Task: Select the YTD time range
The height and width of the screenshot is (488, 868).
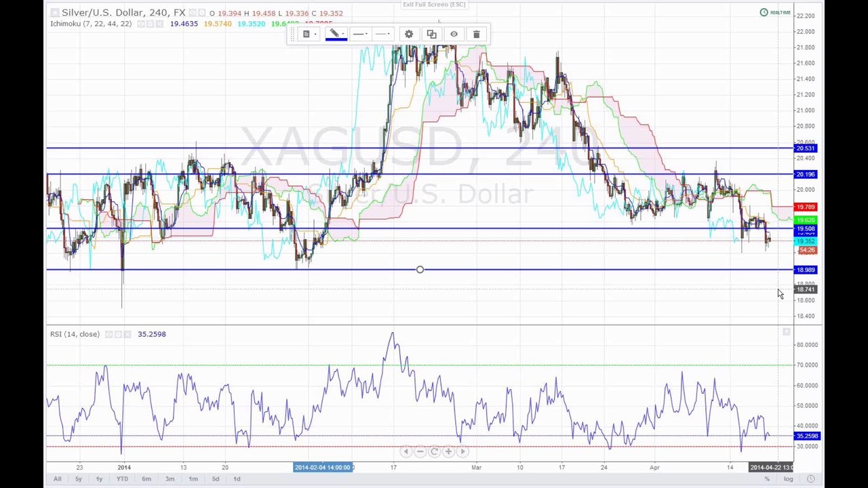Action: tap(122, 479)
